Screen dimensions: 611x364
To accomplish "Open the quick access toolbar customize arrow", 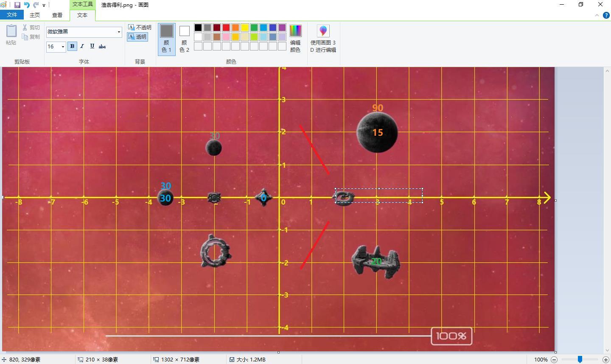I will pos(44,6).
